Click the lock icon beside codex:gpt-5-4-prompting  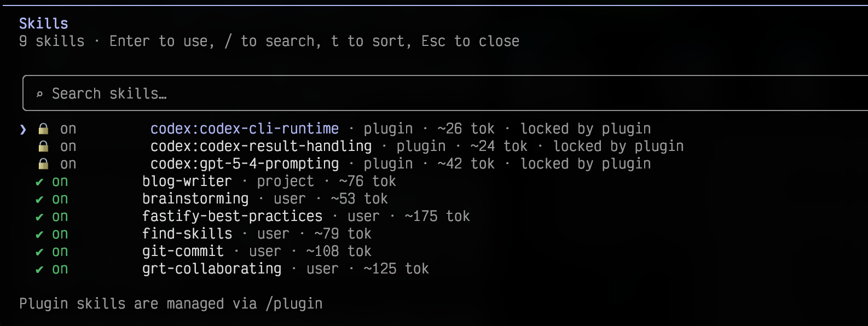tap(43, 164)
